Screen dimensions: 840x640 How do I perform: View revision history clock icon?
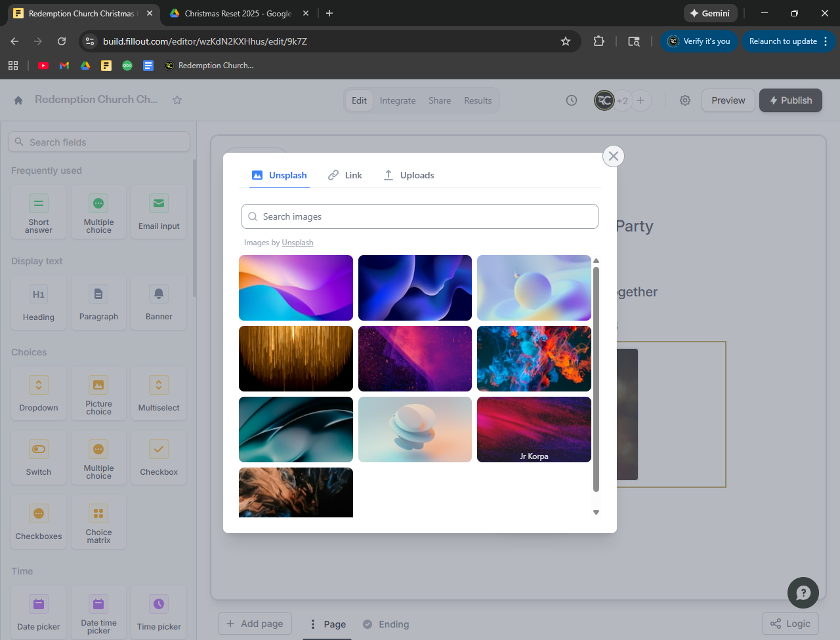pyautogui.click(x=572, y=100)
